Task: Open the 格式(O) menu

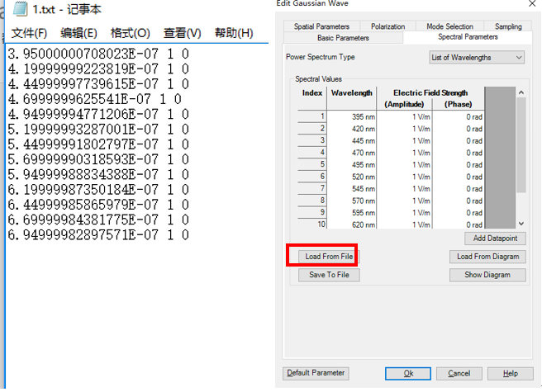Action: click(131, 33)
